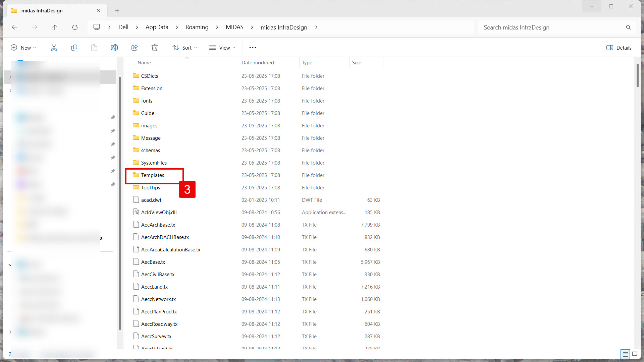The height and width of the screenshot is (362, 644).
Task: Click the Back navigation arrow
Action: (14, 27)
